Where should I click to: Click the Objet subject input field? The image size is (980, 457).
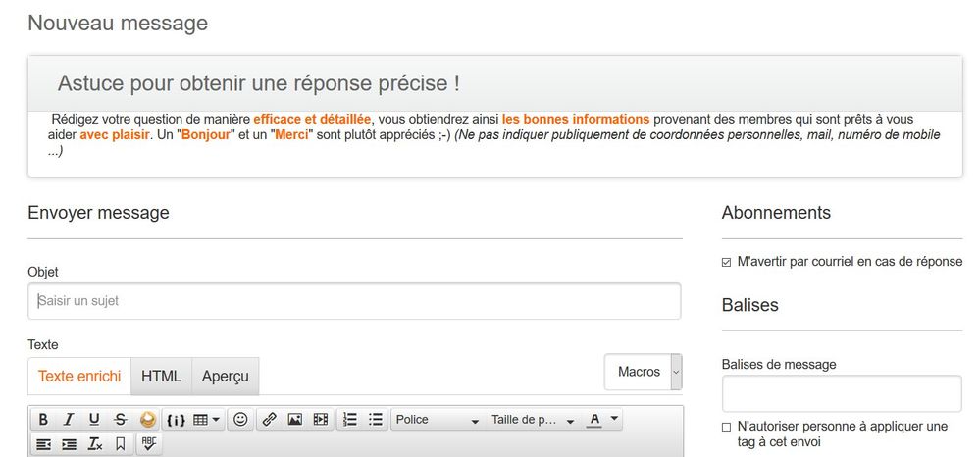(354, 301)
